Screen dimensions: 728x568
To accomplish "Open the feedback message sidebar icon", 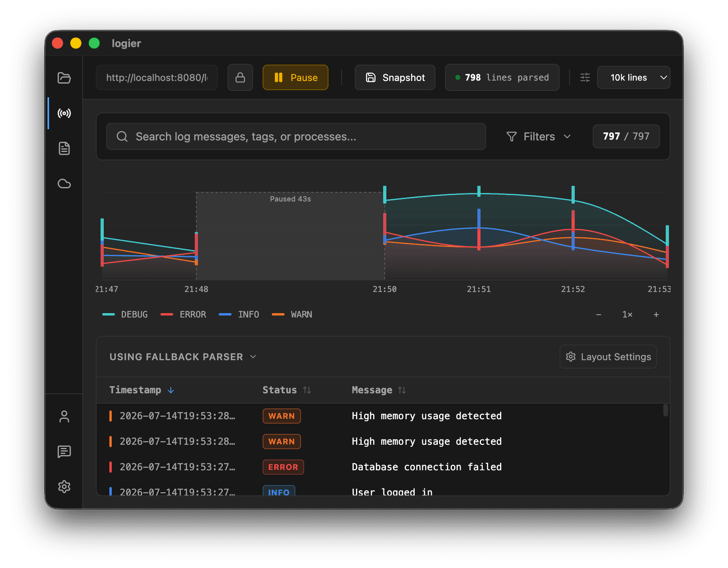I will point(64,452).
